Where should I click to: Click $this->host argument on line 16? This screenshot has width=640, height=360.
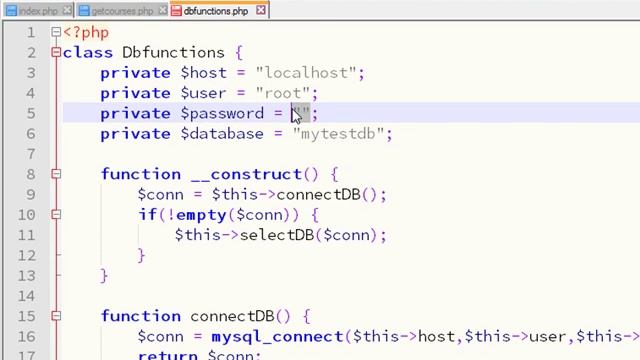click(x=404, y=337)
